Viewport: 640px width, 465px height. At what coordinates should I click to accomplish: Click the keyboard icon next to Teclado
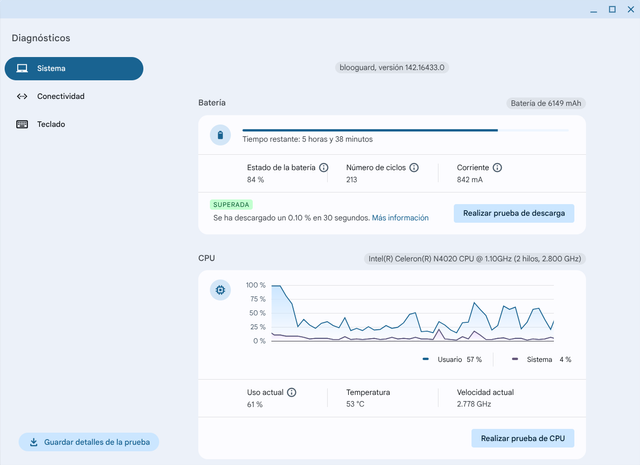point(22,124)
